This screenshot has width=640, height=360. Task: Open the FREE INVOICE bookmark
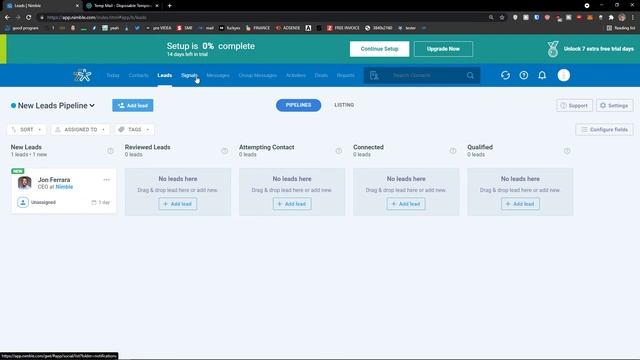tap(343, 28)
